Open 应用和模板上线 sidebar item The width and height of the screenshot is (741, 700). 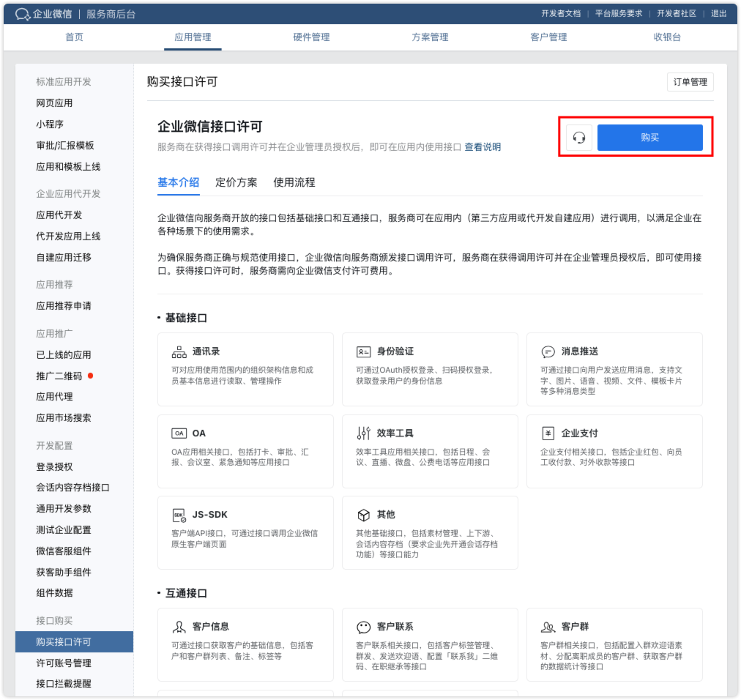click(68, 167)
